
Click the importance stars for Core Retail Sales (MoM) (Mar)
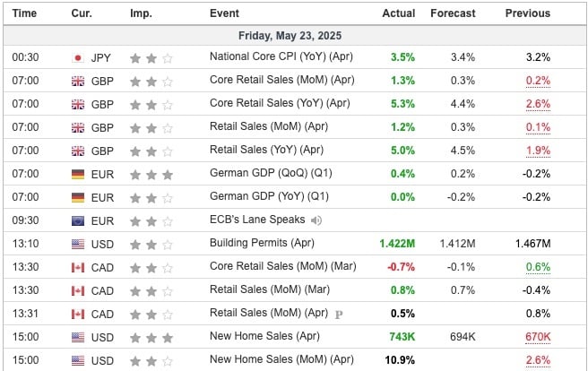[x=151, y=268]
